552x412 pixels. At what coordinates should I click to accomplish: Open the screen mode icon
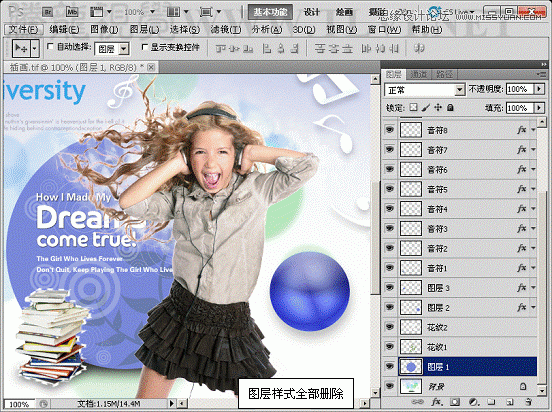click(x=206, y=12)
